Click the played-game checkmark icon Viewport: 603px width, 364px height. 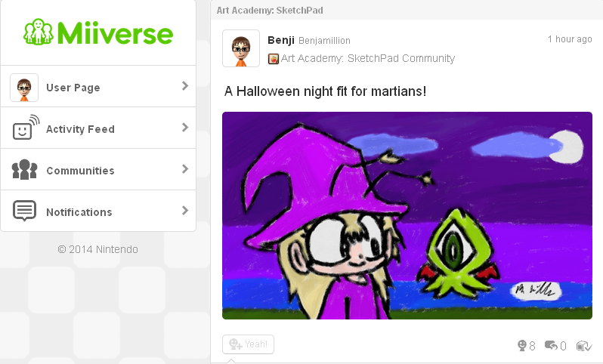click(x=584, y=346)
